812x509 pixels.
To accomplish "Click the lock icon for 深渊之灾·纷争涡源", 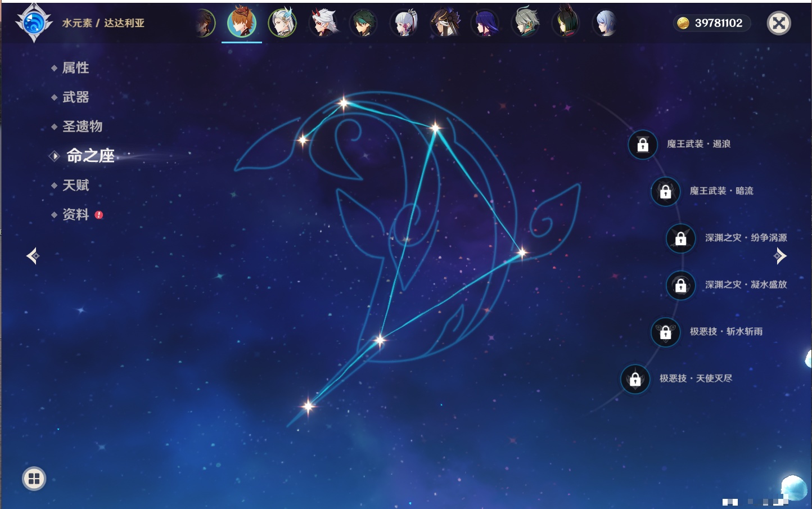I will pyautogui.click(x=681, y=238).
